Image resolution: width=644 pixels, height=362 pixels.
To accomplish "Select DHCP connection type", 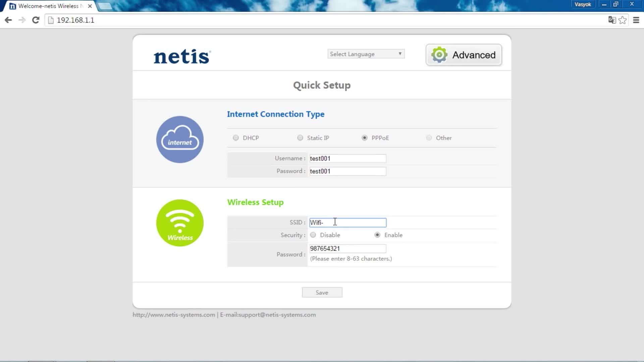I will point(236,138).
